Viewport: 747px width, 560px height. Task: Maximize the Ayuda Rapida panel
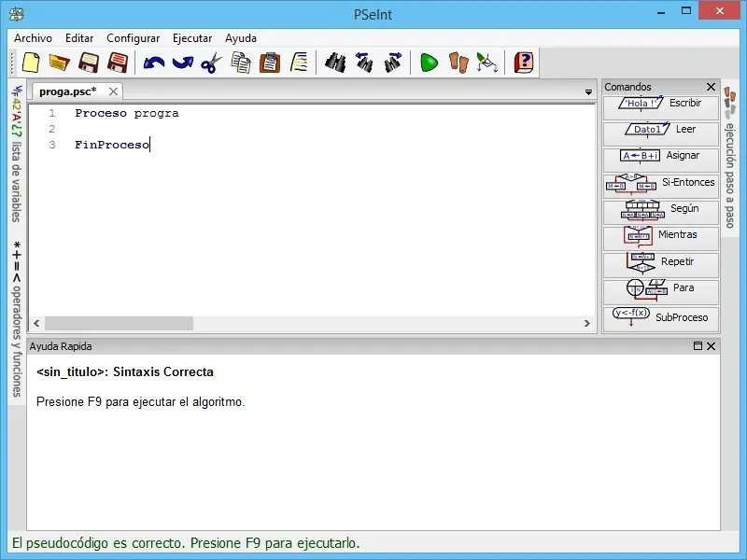698,346
